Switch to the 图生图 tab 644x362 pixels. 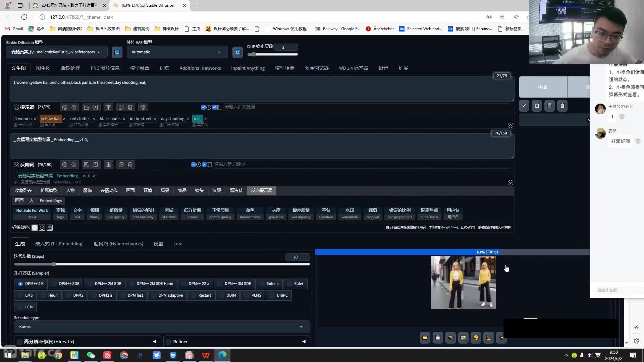click(x=43, y=68)
